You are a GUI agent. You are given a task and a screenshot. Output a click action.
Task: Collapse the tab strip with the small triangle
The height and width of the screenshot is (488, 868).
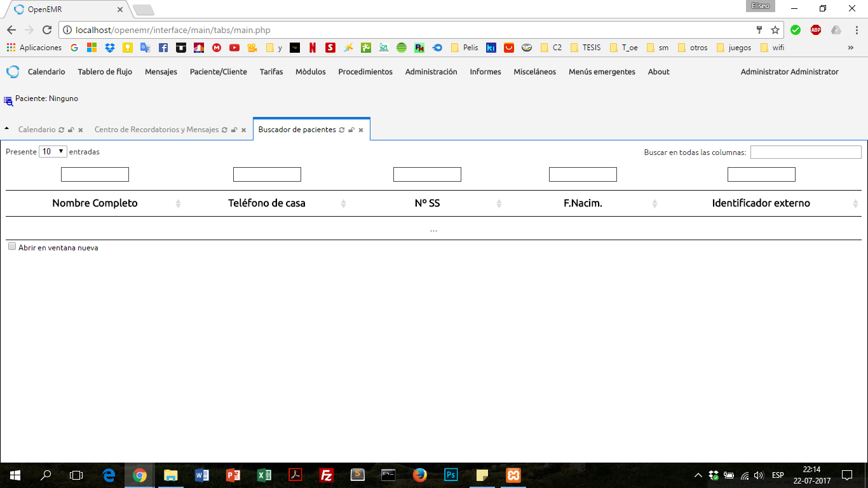(6, 128)
